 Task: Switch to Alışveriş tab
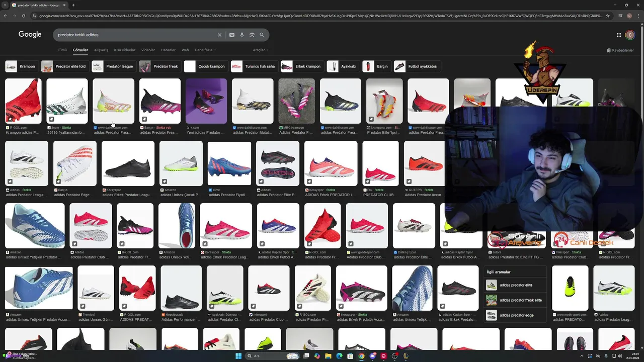(x=101, y=50)
